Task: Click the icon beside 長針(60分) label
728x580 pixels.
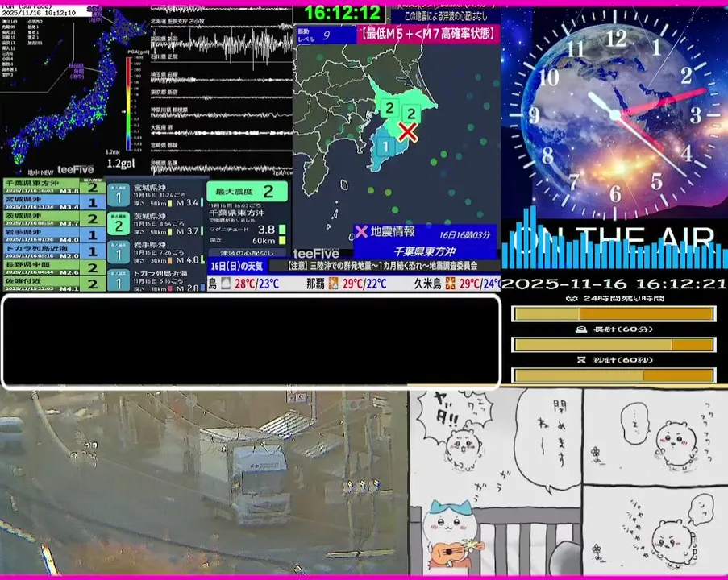Action: click(x=581, y=329)
